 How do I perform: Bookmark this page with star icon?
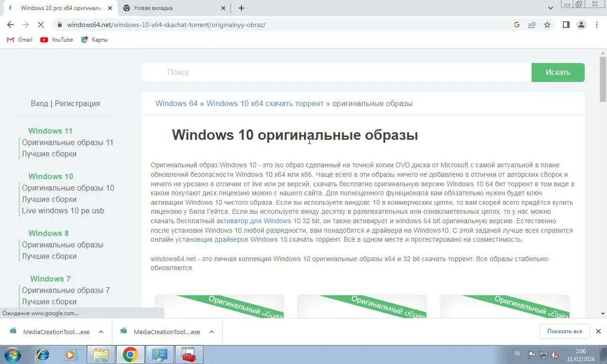click(x=547, y=25)
